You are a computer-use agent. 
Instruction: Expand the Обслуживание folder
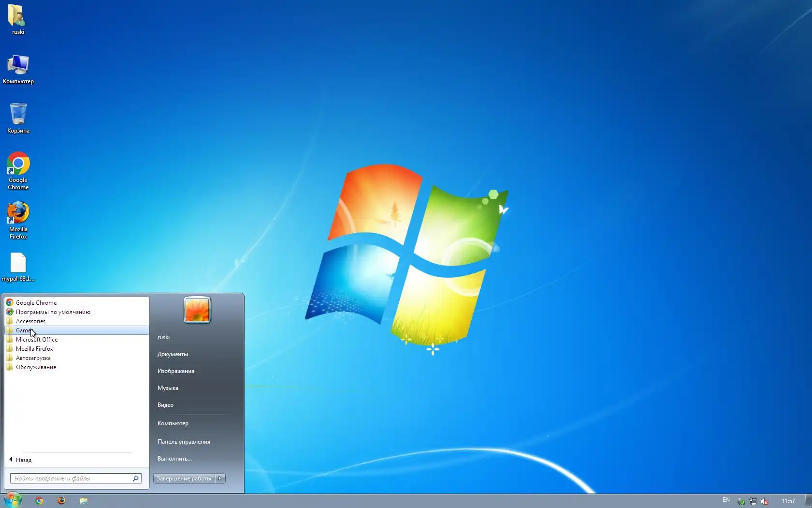click(x=77, y=367)
